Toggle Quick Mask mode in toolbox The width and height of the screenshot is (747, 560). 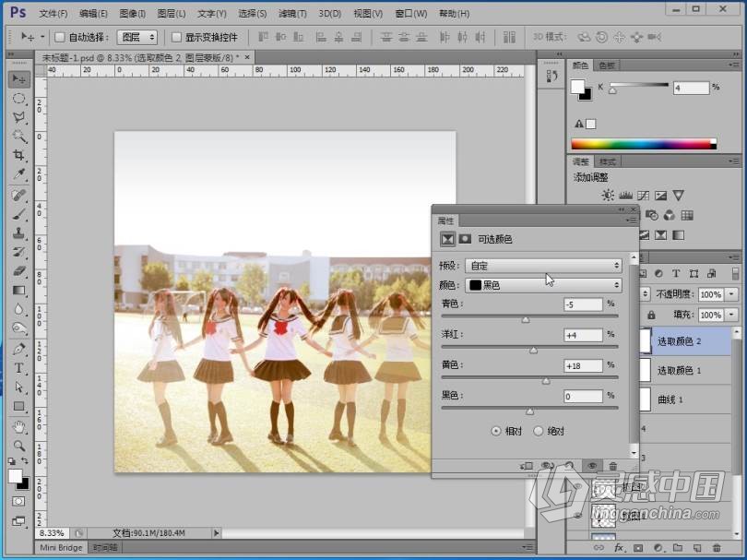(18, 501)
